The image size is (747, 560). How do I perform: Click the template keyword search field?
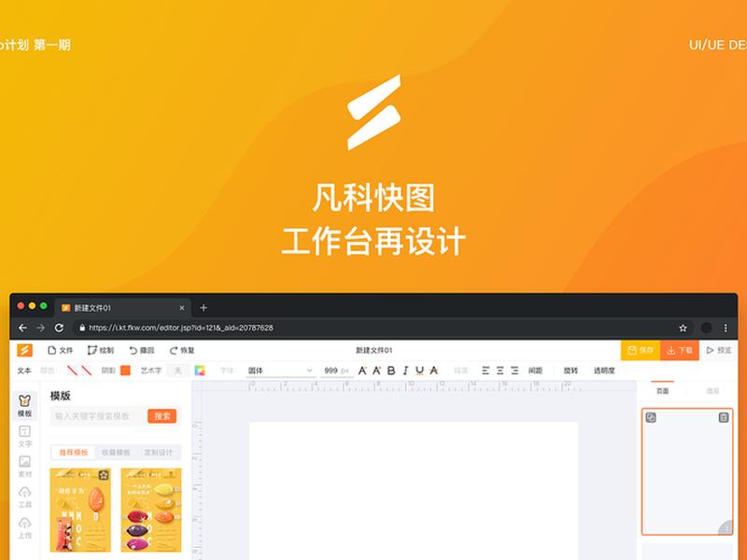[x=98, y=415]
